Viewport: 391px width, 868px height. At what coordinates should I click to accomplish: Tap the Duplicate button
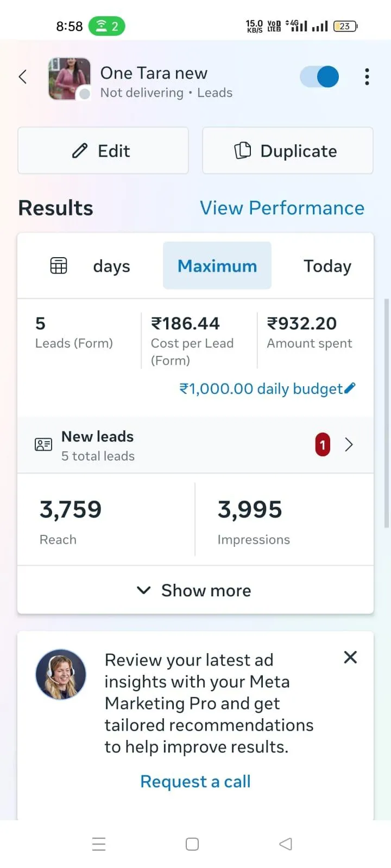coord(288,151)
